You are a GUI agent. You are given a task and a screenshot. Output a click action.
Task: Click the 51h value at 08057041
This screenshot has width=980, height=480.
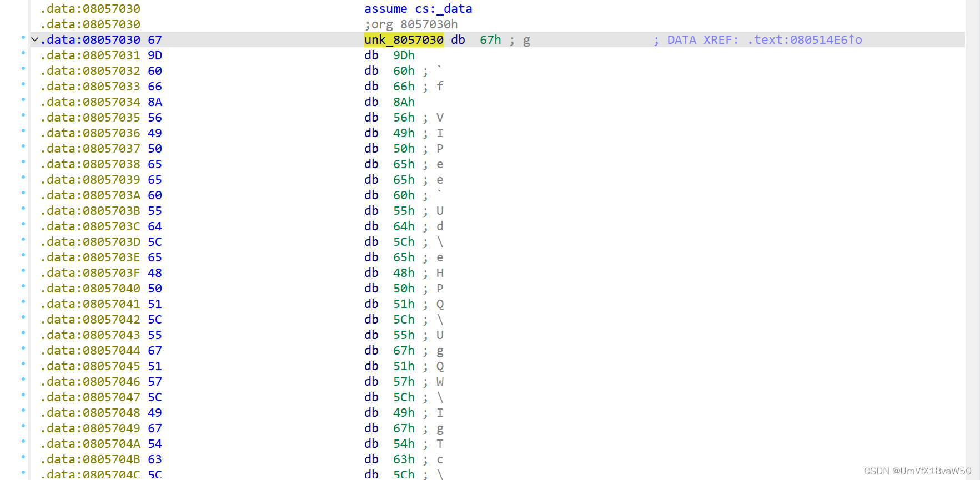(x=404, y=304)
